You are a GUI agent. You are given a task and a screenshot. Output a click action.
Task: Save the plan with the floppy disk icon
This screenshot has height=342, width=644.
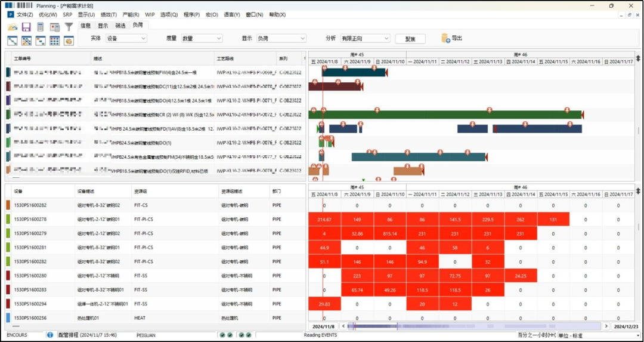26,27
